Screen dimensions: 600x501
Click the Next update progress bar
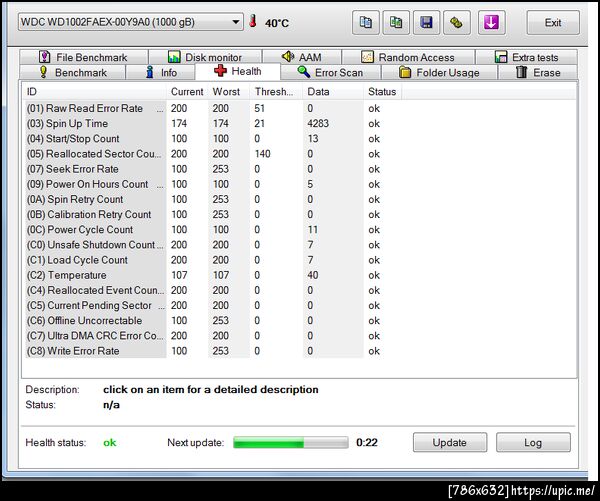(291, 442)
